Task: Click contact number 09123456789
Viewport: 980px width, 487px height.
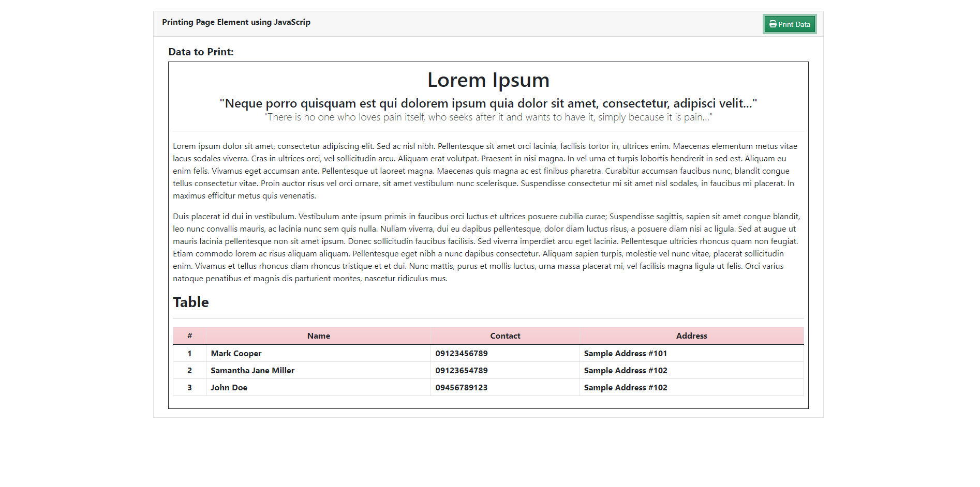Action: tap(461, 353)
